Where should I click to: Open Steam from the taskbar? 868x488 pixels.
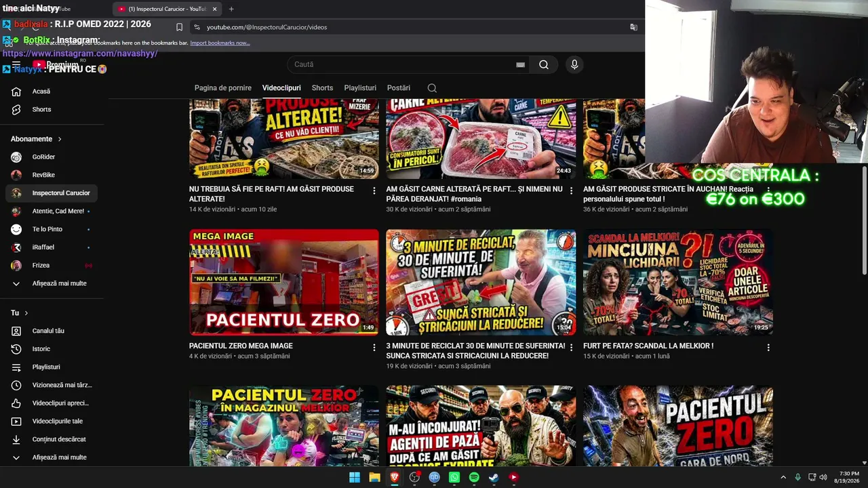click(x=494, y=477)
